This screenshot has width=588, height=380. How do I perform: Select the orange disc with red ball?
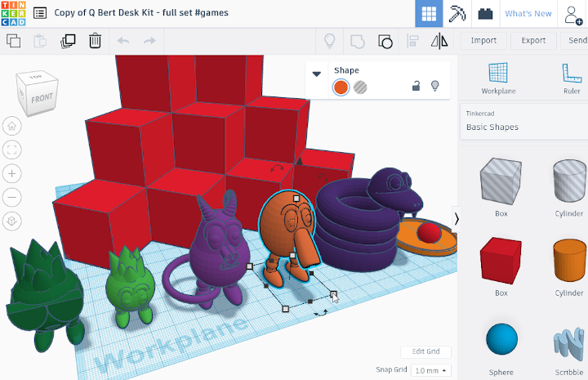[427, 237]
